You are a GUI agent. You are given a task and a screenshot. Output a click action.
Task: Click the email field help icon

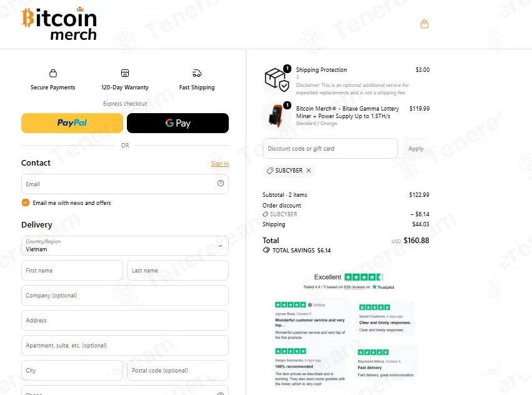pyautogui.click(x=221, y=183)
